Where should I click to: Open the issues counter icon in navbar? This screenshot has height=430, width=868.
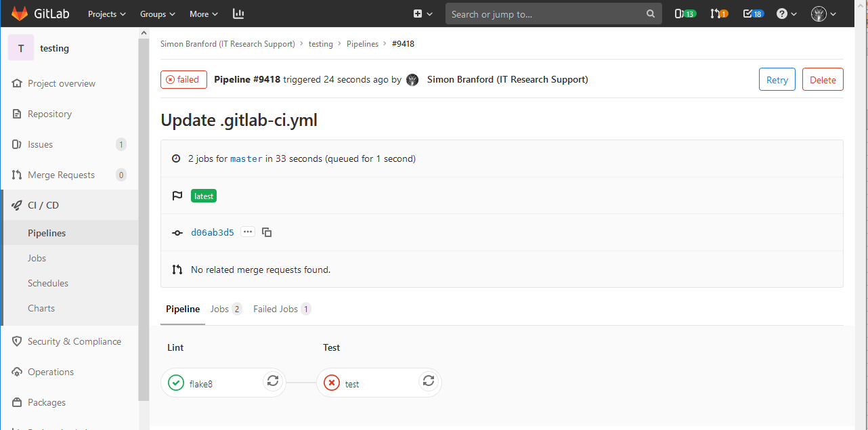(685, 14)
